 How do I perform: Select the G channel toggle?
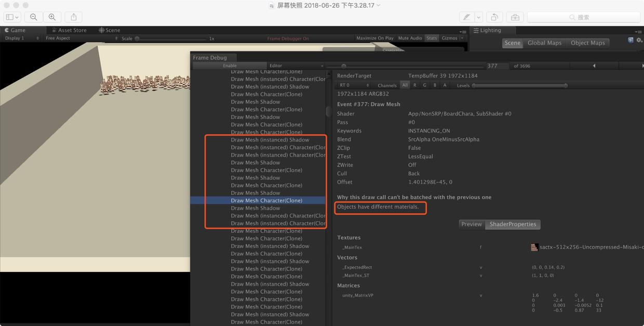pyautogui.click(x=424, y=85)
